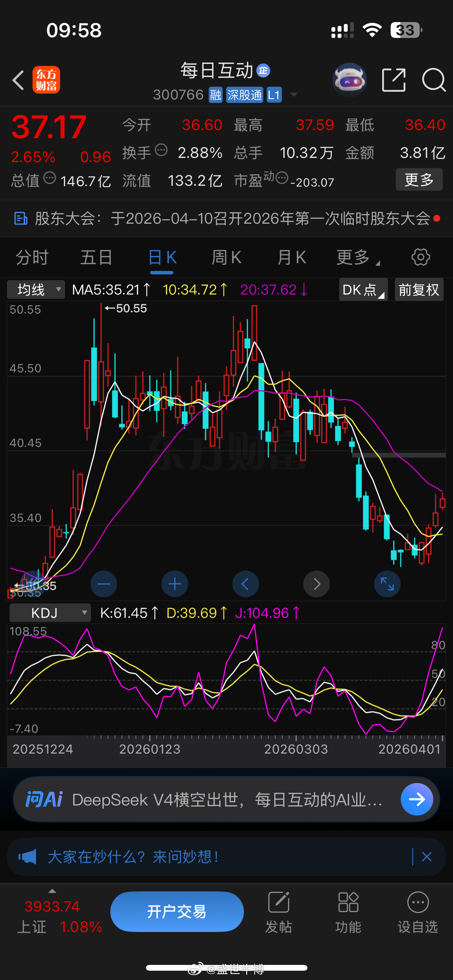The width and height of the screenshot is (453, 980).
Task: Open DeepSeek V4 AI question text
Action: 227,800
